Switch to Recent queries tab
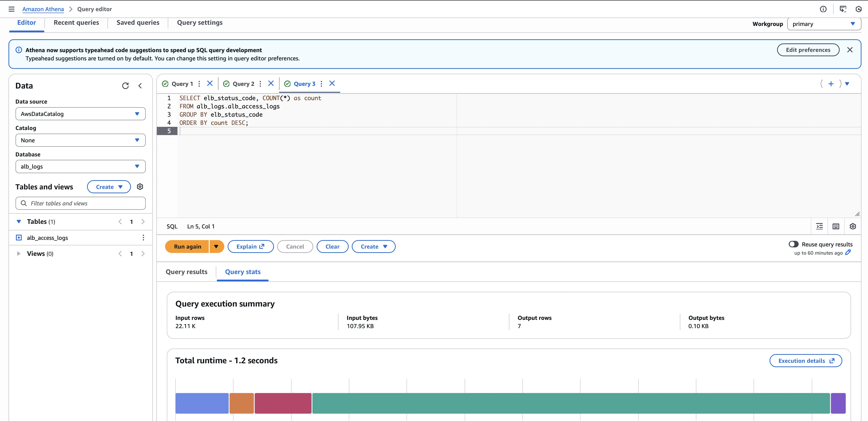868x421 pixels. point(76,23)
